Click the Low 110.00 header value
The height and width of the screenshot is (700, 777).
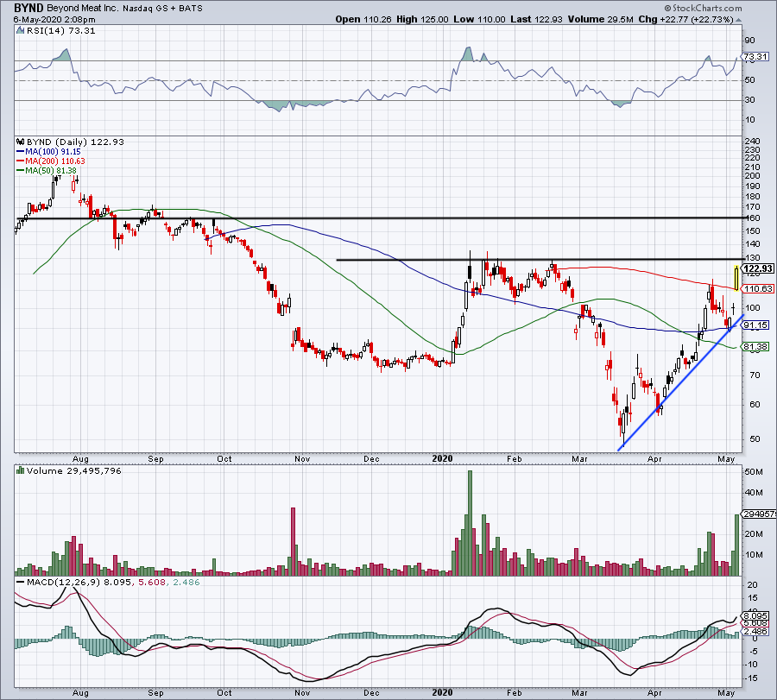pyautogui.click(x=479, y=19)
